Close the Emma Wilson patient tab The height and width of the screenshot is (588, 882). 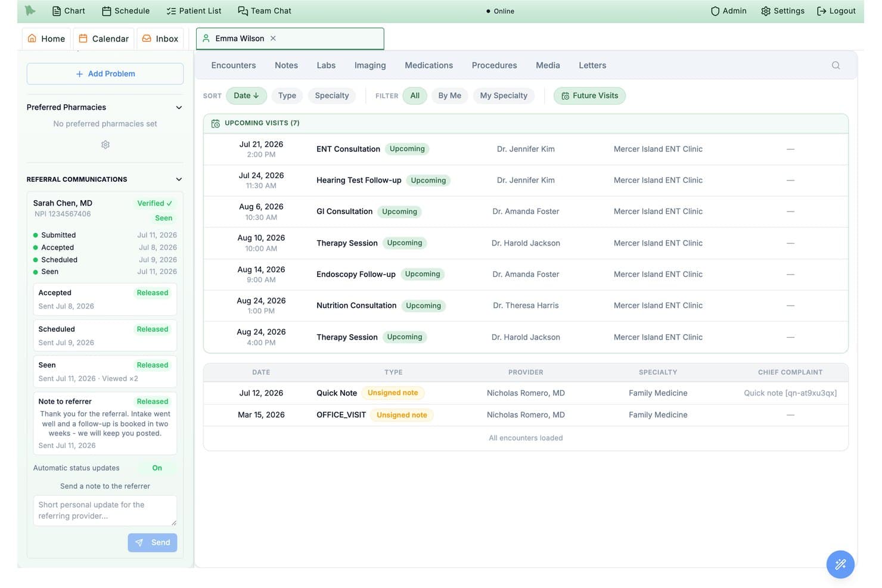[273, 38]
